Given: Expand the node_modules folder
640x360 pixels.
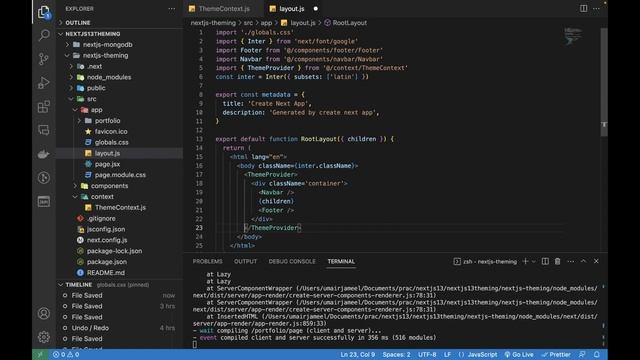Looking at the screenshot, I should tap(109, 77).
